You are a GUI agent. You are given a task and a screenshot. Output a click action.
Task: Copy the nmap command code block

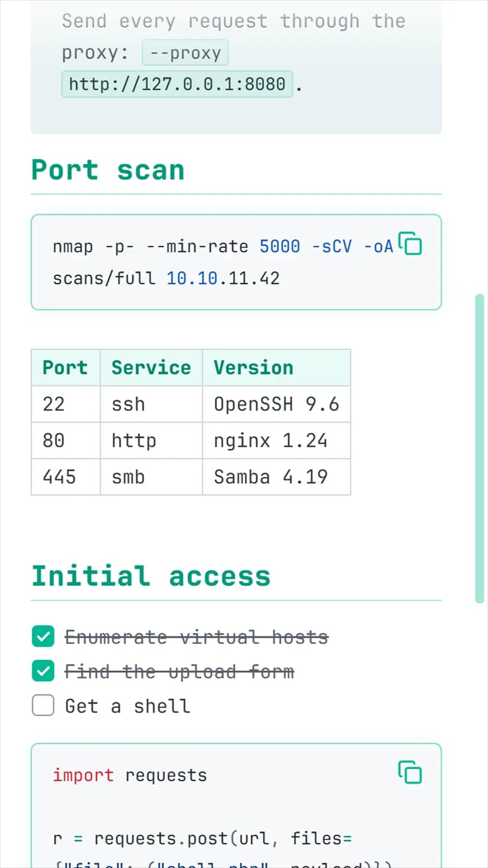click(x=410, y=243)
